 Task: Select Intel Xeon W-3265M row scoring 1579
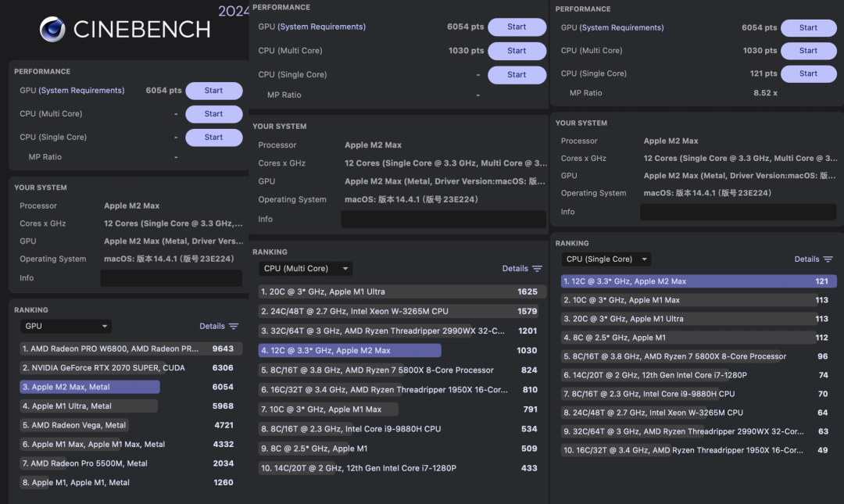[x=402, y=311]
